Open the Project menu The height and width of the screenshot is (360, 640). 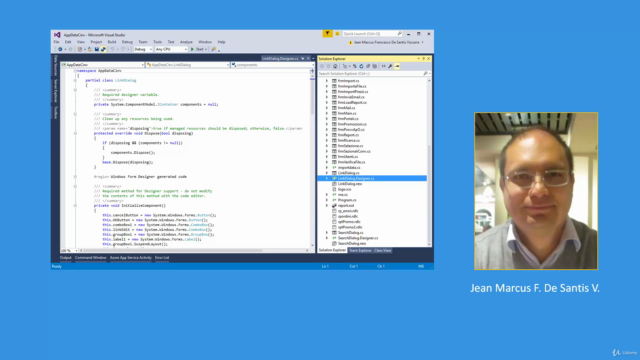point(96,42)
